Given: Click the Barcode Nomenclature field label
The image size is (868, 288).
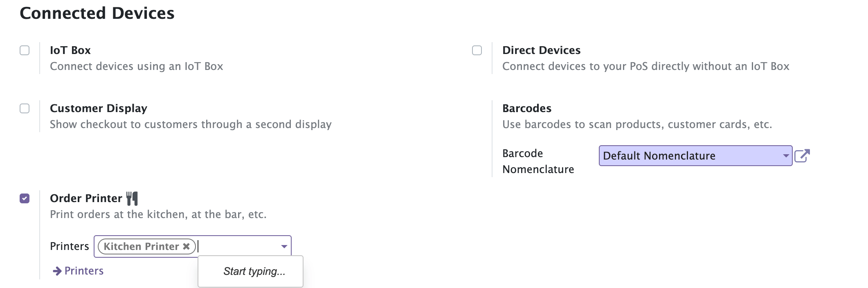Looking at the screenshot, I should pos(538,161).
